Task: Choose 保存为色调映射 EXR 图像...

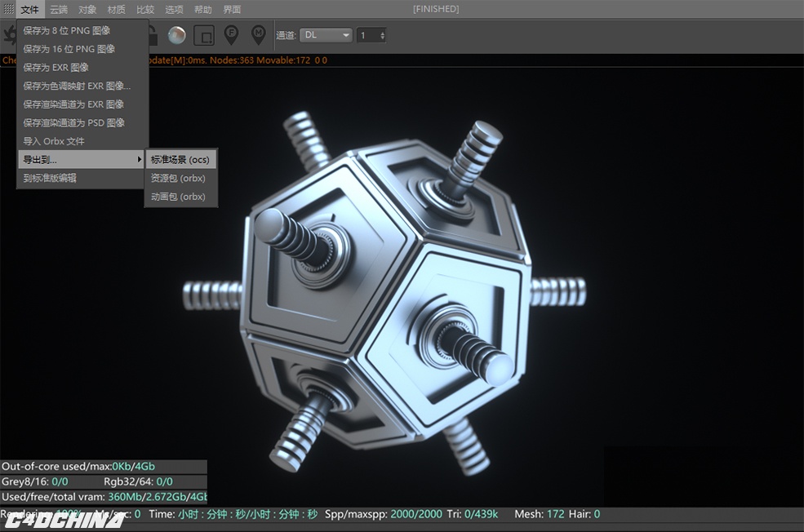Action: [x=82, y=86]
